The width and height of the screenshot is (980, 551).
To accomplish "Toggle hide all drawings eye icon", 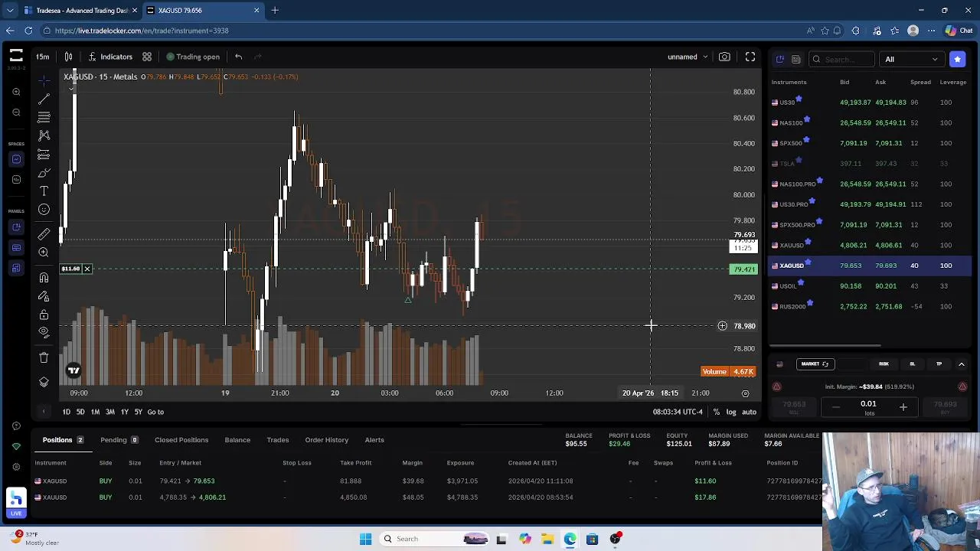I will (44, 332).
